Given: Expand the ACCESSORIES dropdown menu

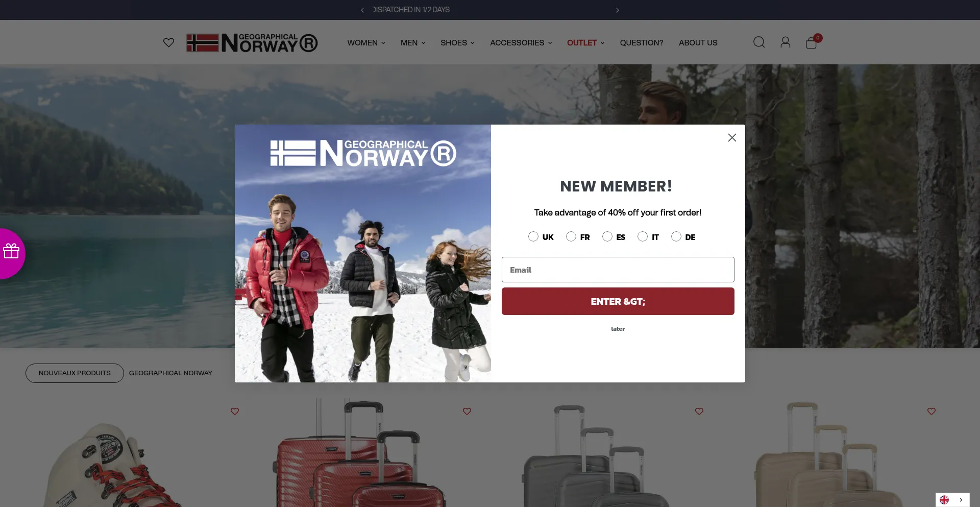Looking at the screenshot, I should click(x=521, y=43).
